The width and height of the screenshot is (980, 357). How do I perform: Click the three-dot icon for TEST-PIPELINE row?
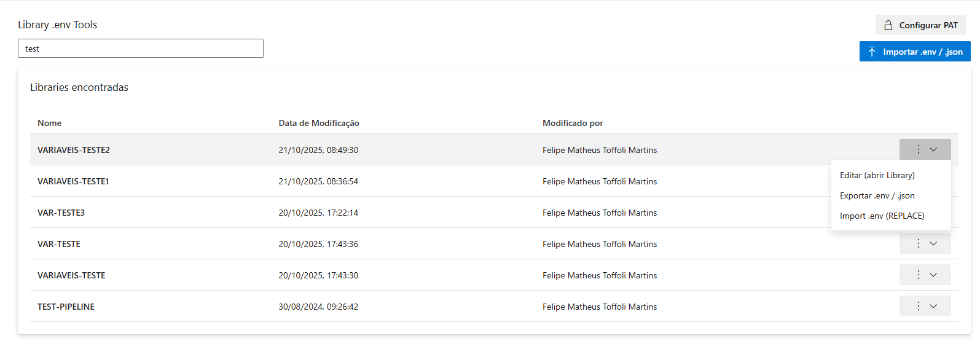[918, 306]
